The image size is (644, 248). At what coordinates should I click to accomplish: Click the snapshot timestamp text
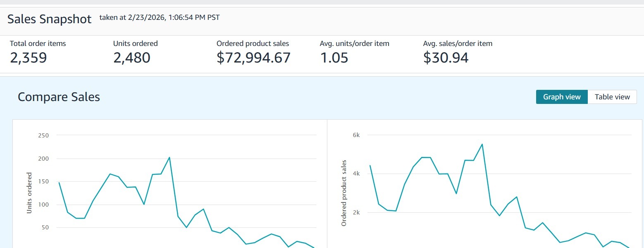160,18
